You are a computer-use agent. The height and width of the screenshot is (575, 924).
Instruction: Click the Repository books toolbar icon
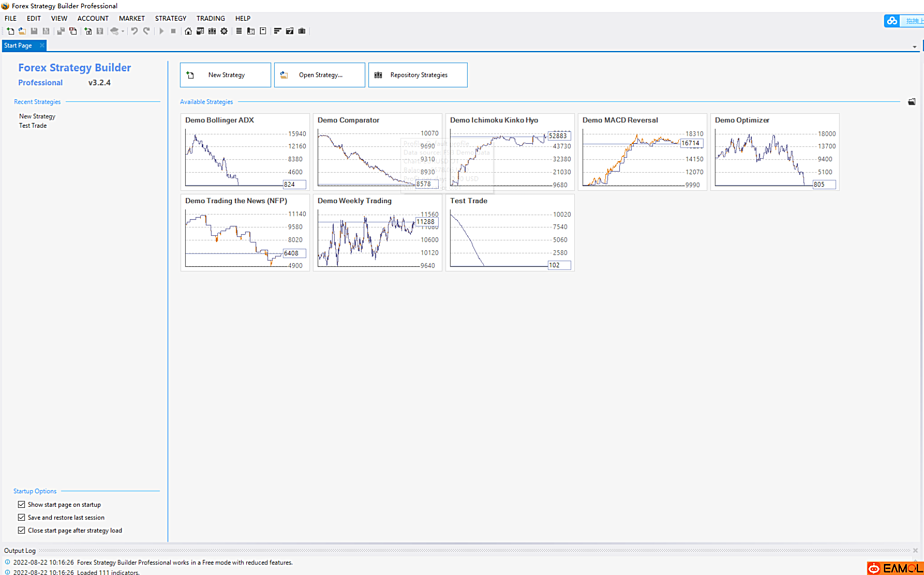pos(212,31)
